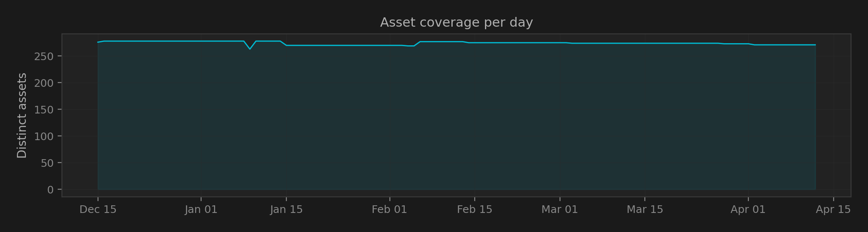Click the "Asset coverage per day" chart title

456,22
